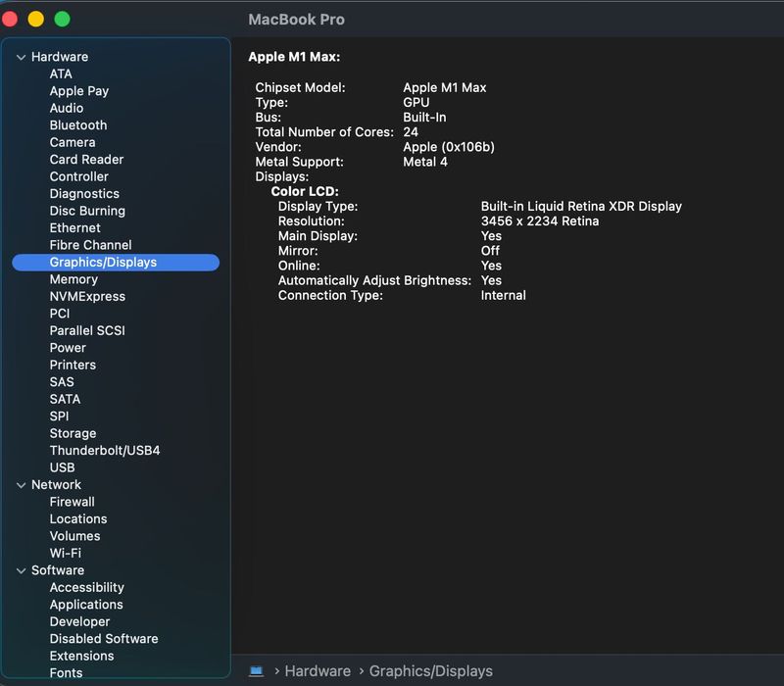
Task: Click the Metal Support value 'Metal 4'
Action: 425,162
